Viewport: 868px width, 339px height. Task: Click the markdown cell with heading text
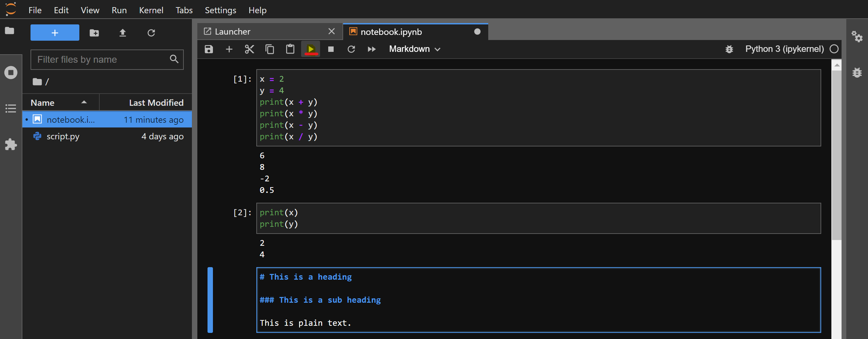538,300
